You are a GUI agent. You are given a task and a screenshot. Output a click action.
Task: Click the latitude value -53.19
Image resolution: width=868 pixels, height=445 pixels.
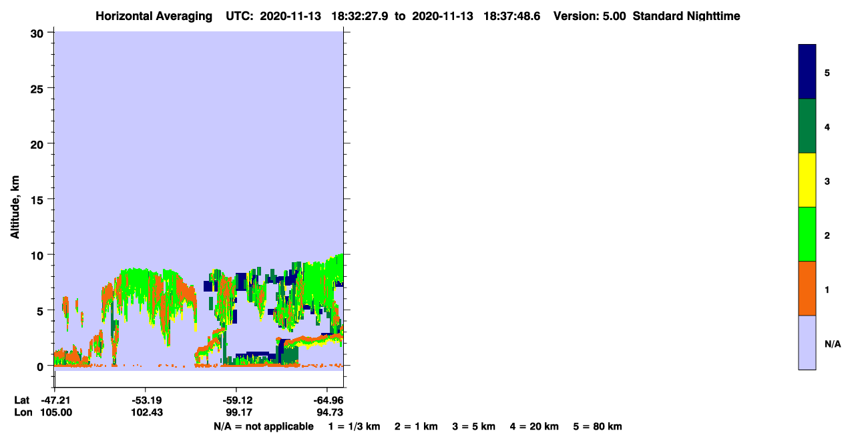pos(146,400)
